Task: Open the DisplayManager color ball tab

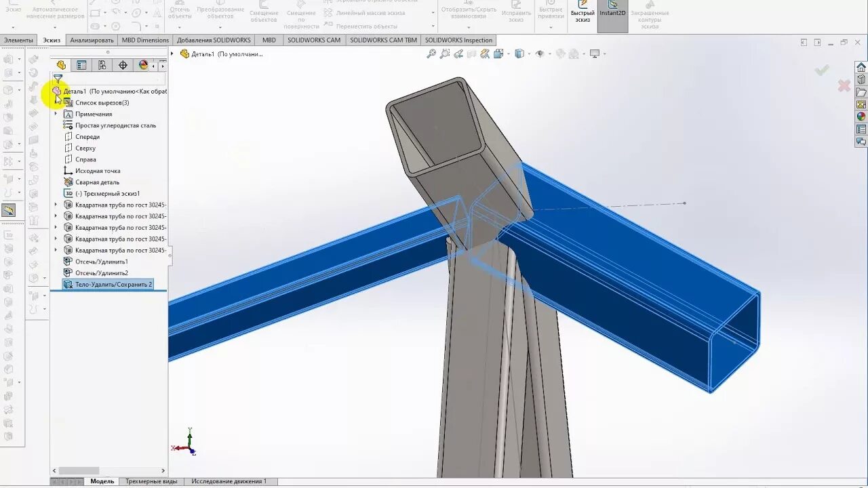Action: (143, 65)
